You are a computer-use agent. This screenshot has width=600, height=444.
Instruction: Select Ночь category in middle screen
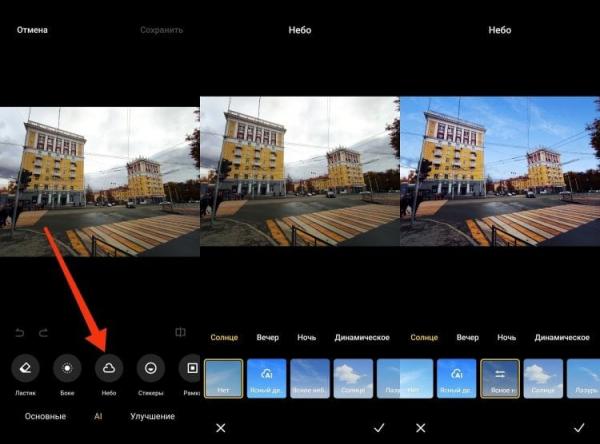(307, 338)
